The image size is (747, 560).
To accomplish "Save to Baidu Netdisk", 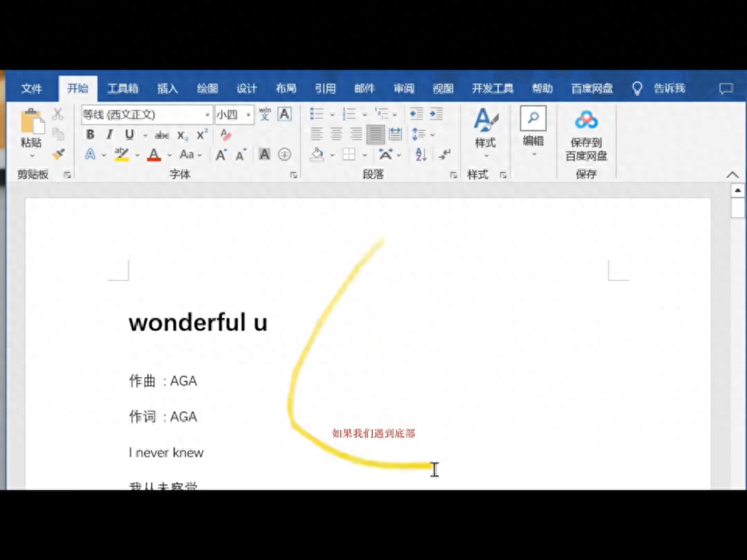I will click(587, 135).
